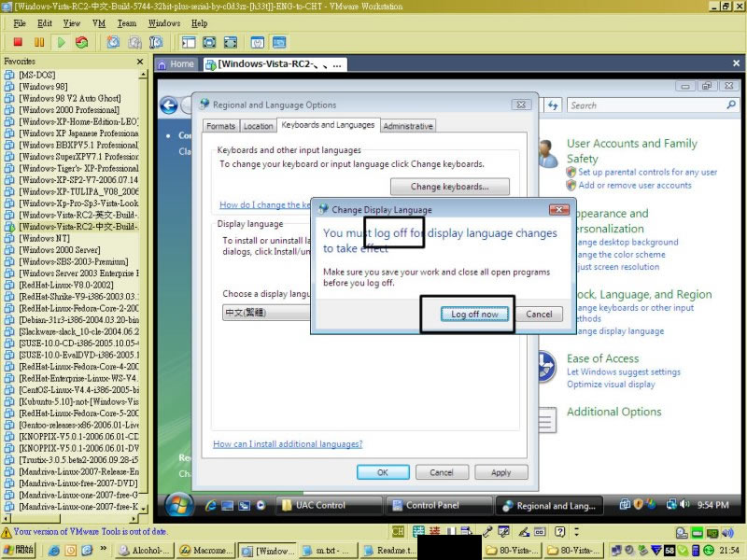
Task: Open the VM menu
Action: click(99, 23)
